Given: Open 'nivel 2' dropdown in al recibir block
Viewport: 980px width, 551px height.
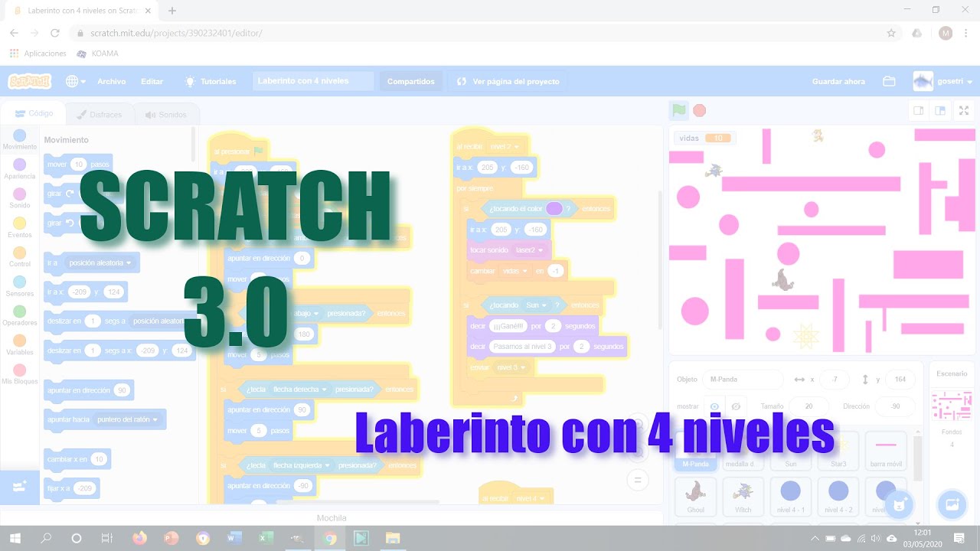Looking at the screenshot, I should tap(505, 146).
